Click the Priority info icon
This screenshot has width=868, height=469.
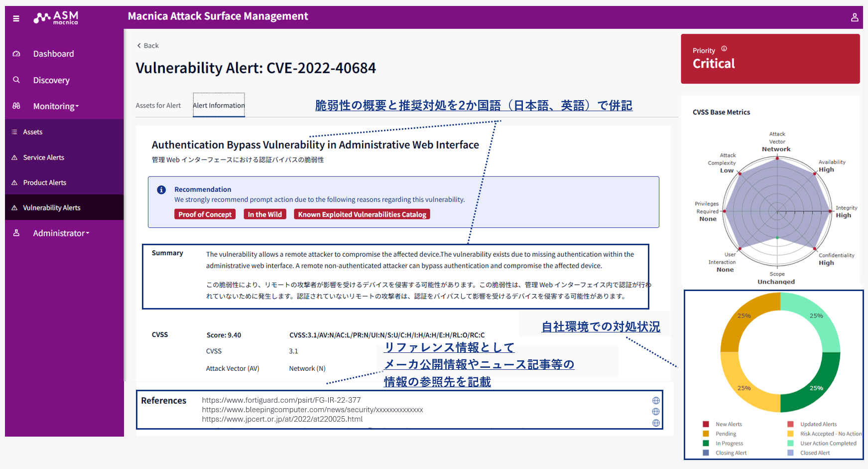[x=724, y=49]
